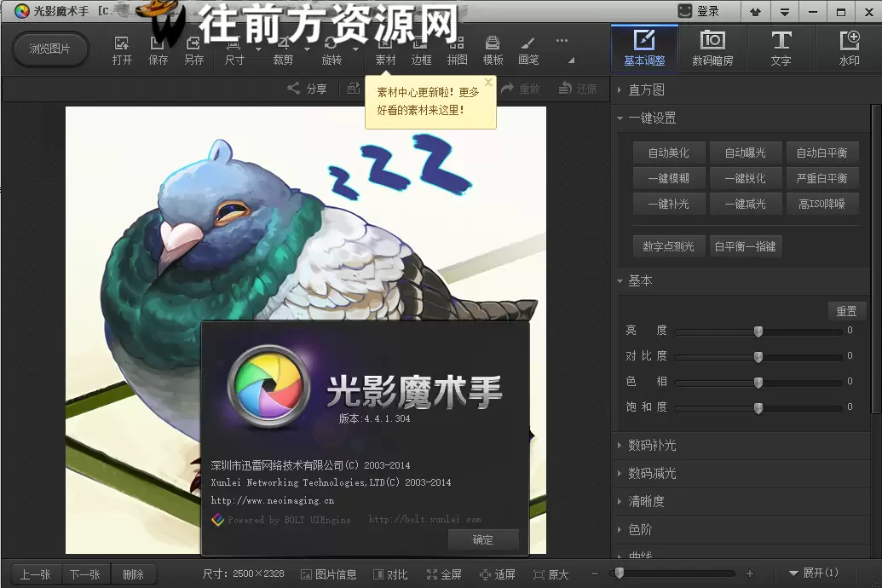Toggle 对比 before-after comparison

[390, 574]
